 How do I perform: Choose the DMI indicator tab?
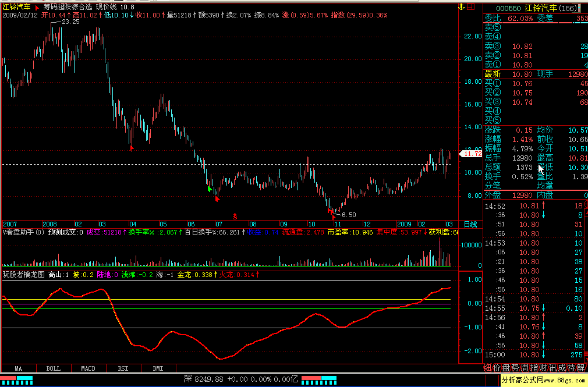[x=158, y=368]
